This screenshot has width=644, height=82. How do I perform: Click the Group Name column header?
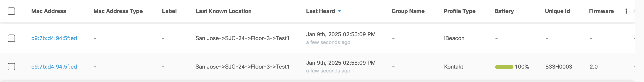(x=408, y=11)
